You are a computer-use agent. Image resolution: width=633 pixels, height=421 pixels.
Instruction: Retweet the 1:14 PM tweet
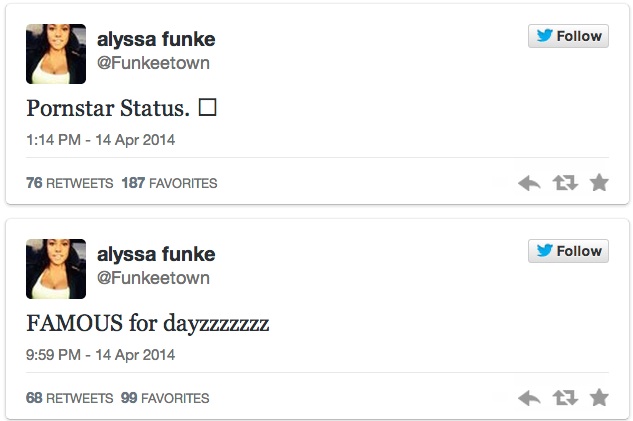click(x=565, y=183)
